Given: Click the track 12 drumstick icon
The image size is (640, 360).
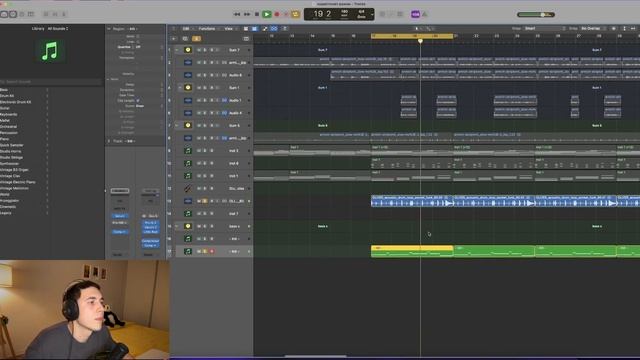Looking at the screenshot, I should (188, 189).
